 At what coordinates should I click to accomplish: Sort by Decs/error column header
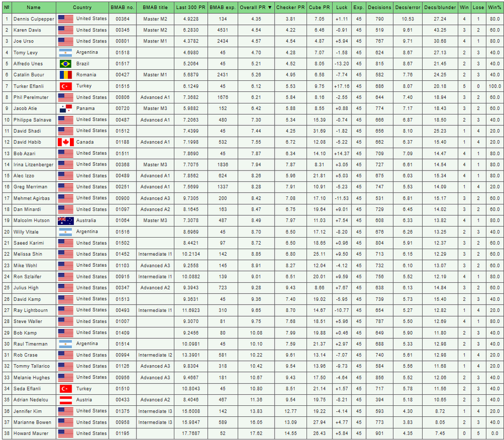point(408,7)
